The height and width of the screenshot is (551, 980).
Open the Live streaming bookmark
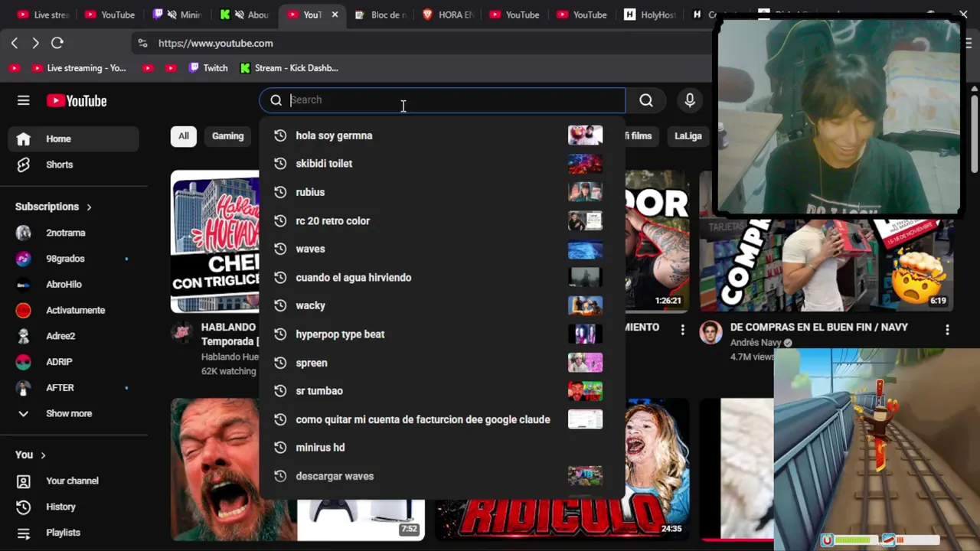pos(79,68)
